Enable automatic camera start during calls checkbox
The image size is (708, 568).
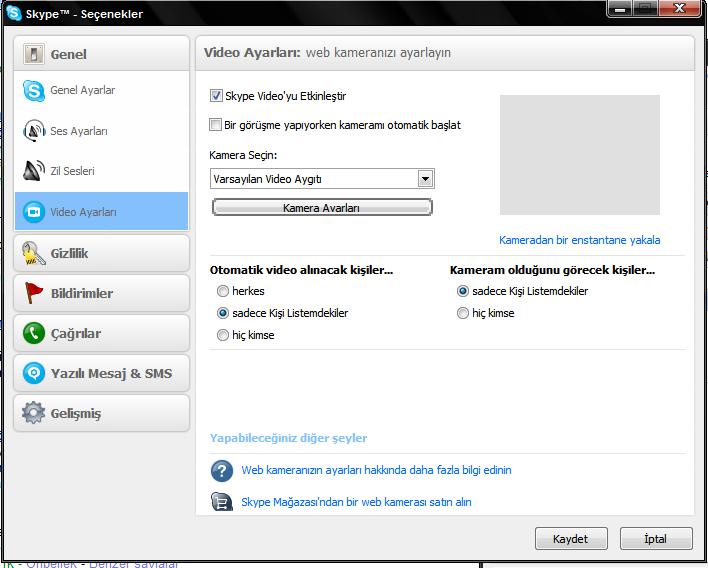[x=216, y=125]
